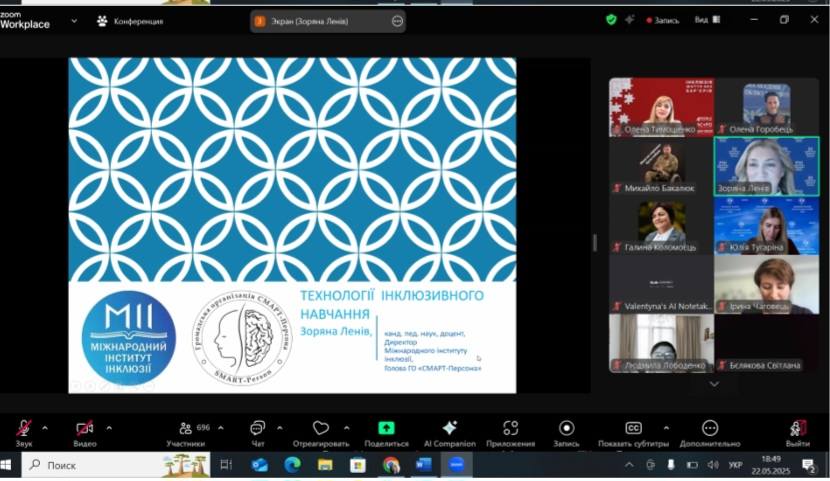Leave the meeting (Выйти)
Image resolution: width=830 pixels, height=481 pixels.
click(797, 429)
